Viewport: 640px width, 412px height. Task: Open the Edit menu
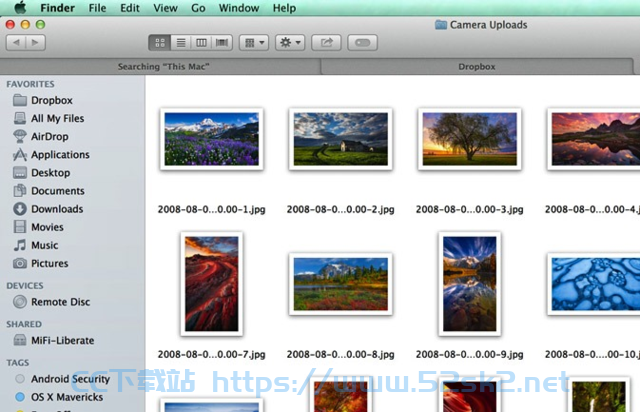point(130,8)
